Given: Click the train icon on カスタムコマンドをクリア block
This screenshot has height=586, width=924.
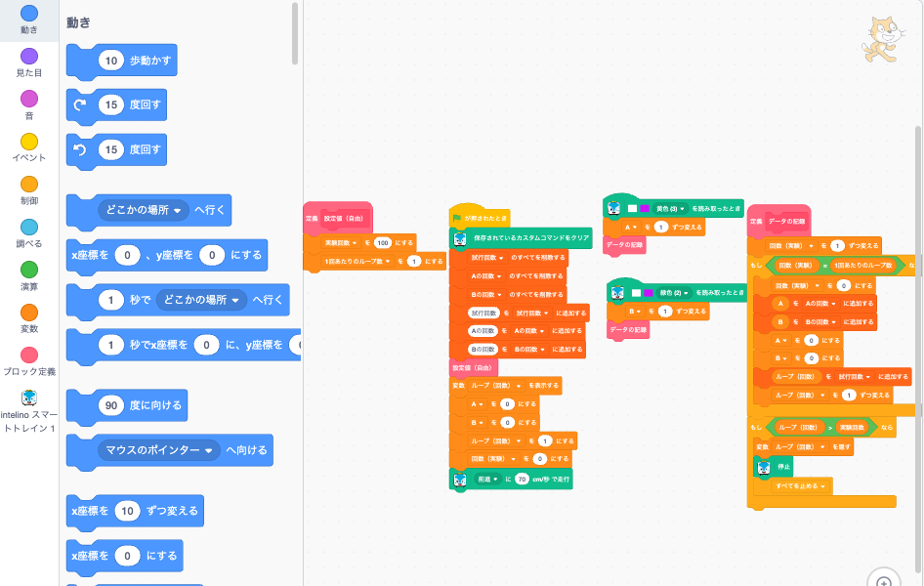Looking at the screenshot, I should 460,238.
